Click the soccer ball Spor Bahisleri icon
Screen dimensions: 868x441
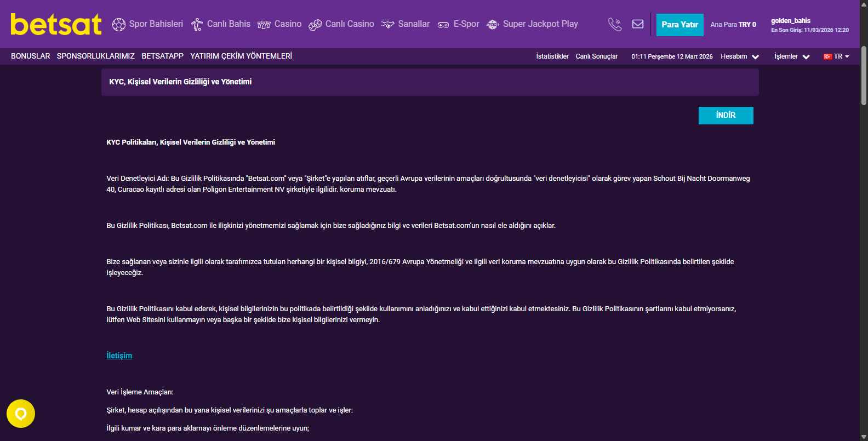[119, 25]
